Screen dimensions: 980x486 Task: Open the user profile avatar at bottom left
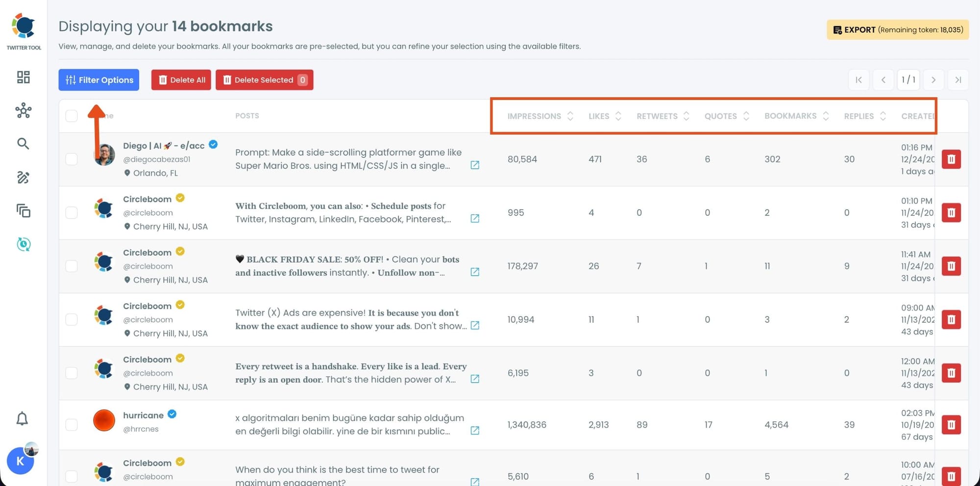tap(21, 461)
